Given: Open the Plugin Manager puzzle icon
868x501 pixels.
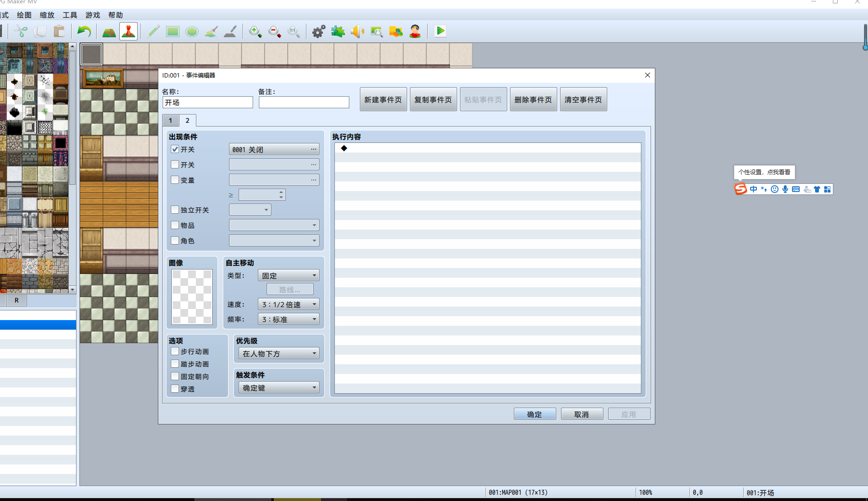Looking at the screenshot, I should pyautogui.click(x=338, y=32).
